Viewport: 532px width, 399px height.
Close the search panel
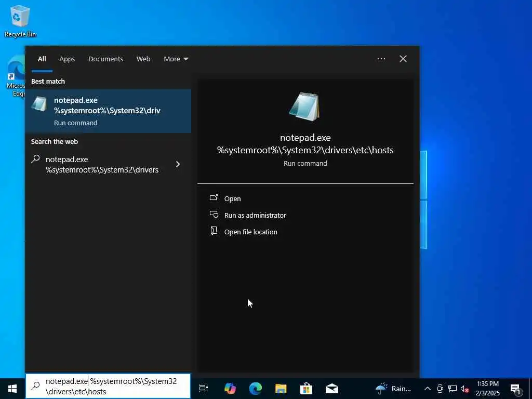403,59
